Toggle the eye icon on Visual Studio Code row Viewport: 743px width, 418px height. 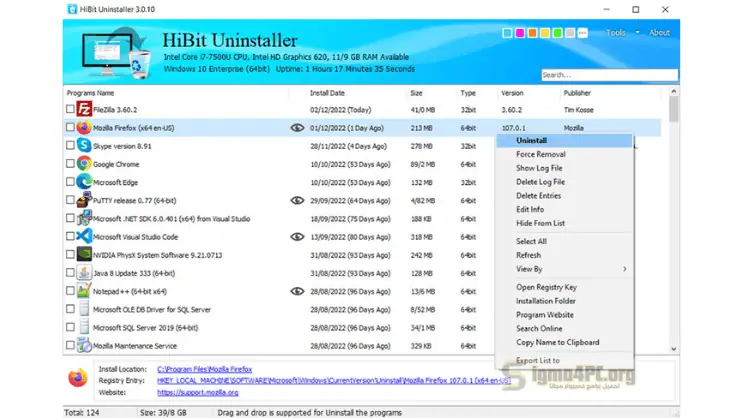(x=297, y=236)
